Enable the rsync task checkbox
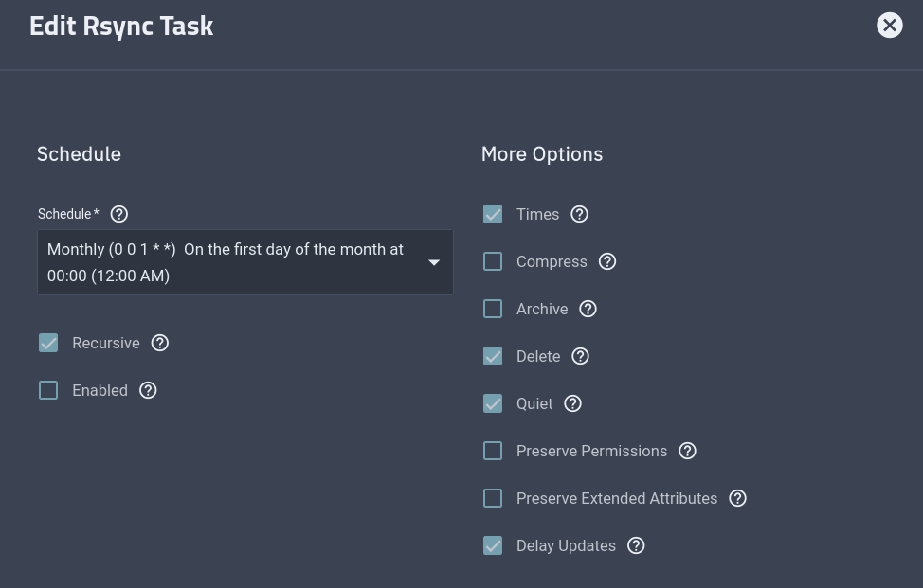The width and height of the screenshot is (923, 588). pyautogui.click(x=48, y=390)
